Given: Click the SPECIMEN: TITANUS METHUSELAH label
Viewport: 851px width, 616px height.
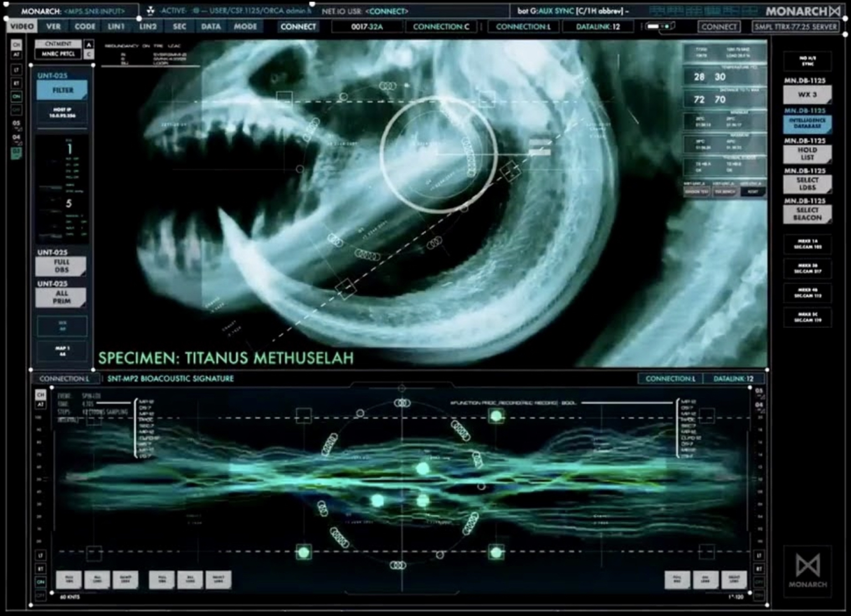Looking at the screenshot, I should (225, 358).
